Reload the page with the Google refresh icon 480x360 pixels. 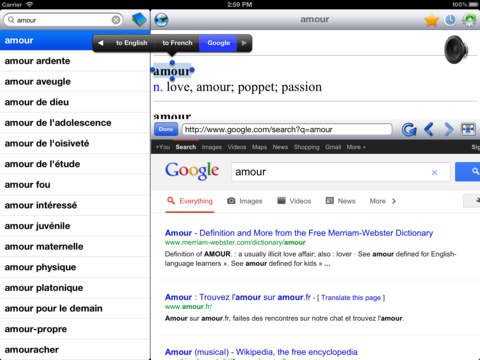[409, 129]
